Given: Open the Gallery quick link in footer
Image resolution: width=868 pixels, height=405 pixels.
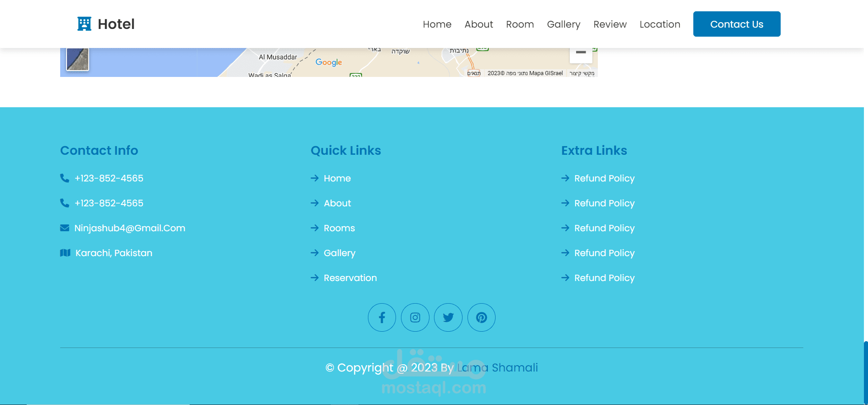Looking at the screenshot, I should tap(339, 253).
